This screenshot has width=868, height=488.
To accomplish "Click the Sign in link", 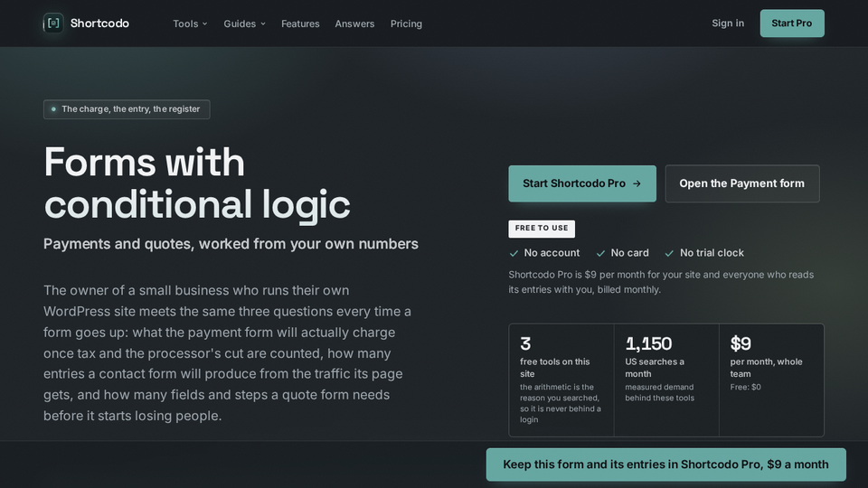I will click(x=727, y=23).
